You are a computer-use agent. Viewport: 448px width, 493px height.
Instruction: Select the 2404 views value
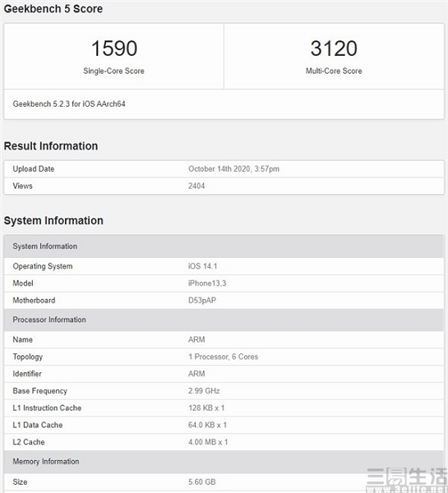coord(196,186)
